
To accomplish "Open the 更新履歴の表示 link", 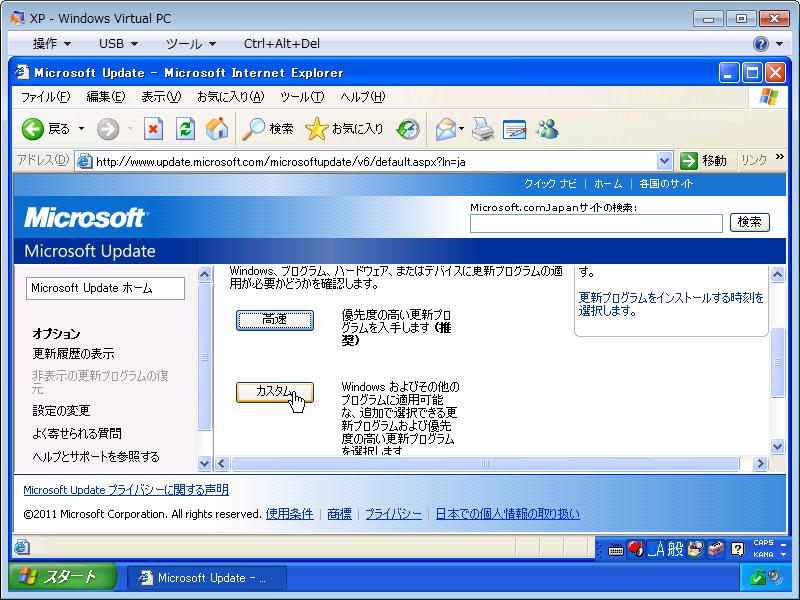I will click(x=73, y=354).
